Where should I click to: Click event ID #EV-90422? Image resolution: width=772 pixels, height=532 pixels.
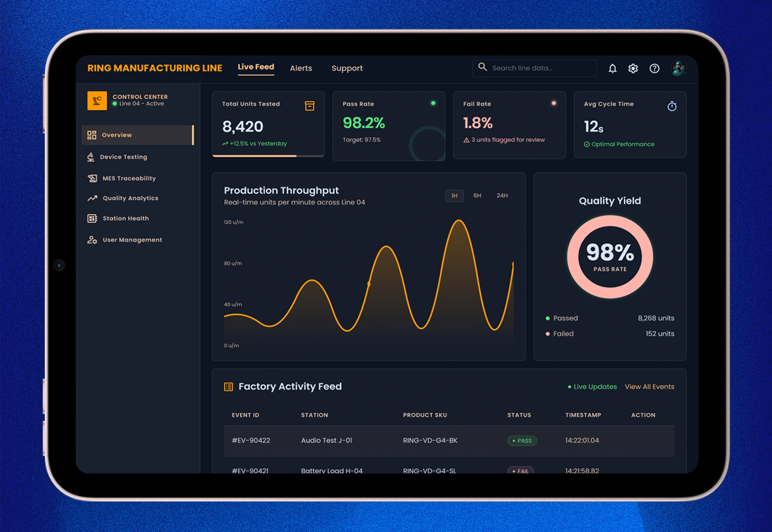[x=251, y=440]
